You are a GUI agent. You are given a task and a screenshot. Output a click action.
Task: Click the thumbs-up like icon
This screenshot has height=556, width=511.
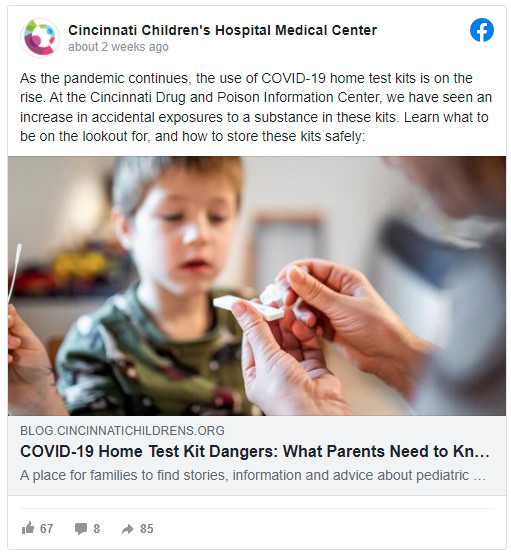(x=28, y=528)
